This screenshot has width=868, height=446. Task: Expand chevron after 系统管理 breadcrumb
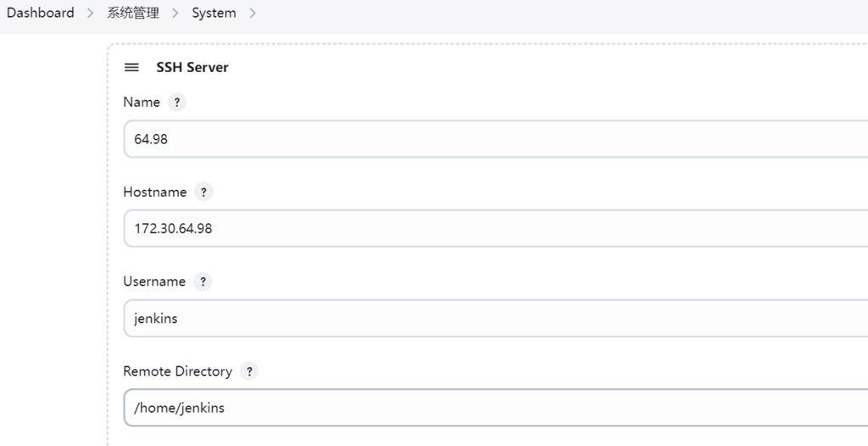tap(175, 13)
